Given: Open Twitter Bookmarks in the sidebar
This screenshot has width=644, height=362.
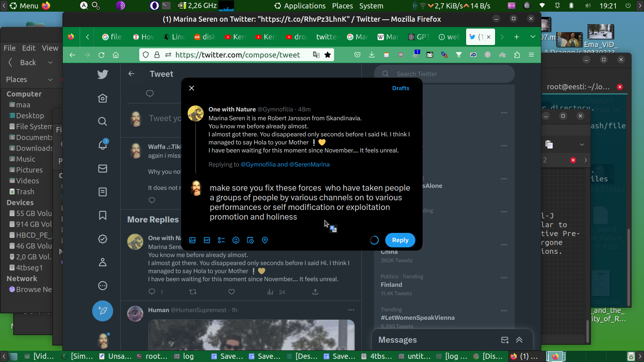Looking at the screenshot, I should 103,215.
